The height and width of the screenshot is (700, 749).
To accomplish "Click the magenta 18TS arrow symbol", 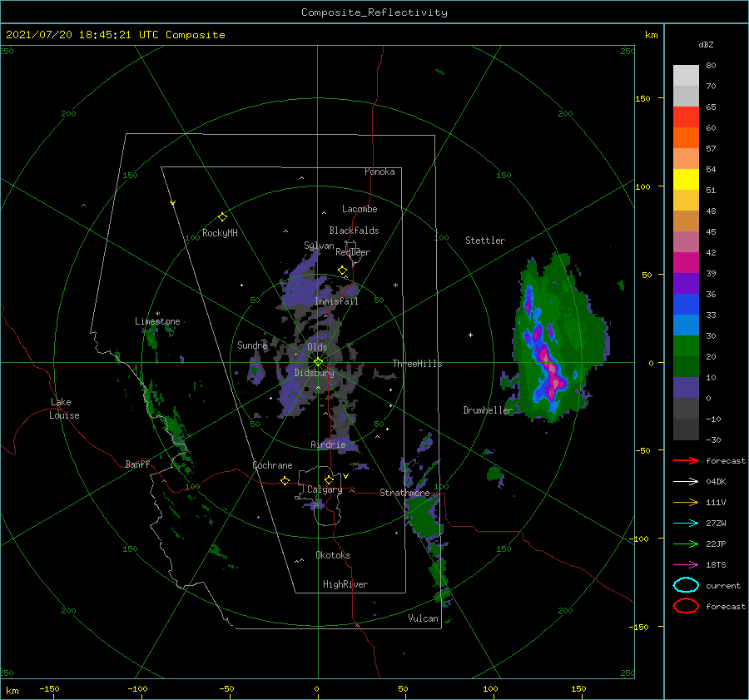I will (686, 565).
